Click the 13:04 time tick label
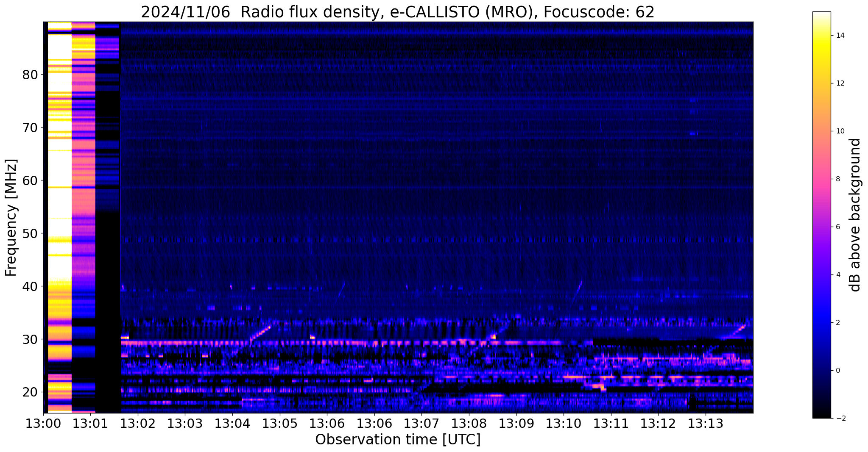The width and height of the screenshot is (868, 452). point(232,423)
